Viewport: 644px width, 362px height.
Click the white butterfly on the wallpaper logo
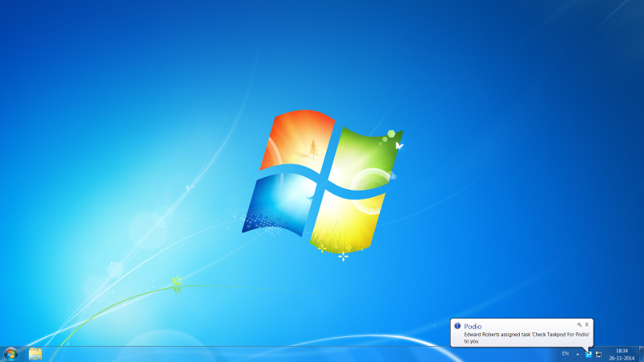398,146
